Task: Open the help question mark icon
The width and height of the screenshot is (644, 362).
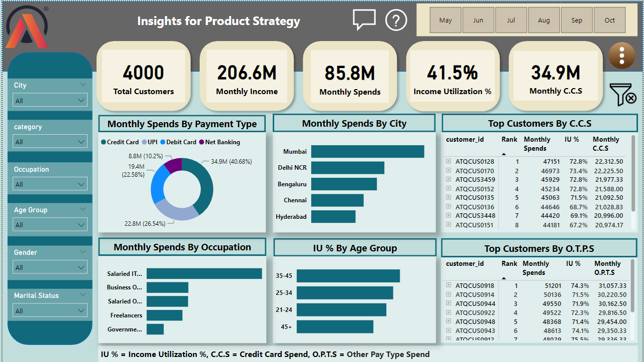Action: click(396, 21)
